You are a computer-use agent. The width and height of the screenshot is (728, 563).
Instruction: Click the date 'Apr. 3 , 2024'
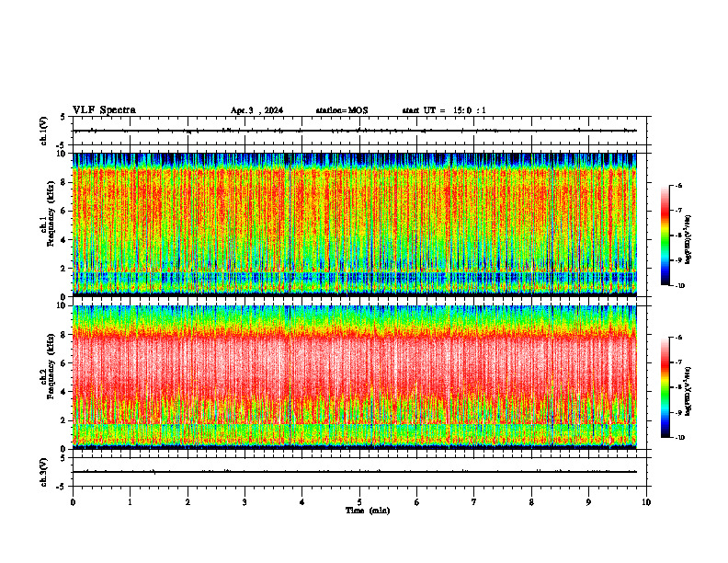click(256, 110)
